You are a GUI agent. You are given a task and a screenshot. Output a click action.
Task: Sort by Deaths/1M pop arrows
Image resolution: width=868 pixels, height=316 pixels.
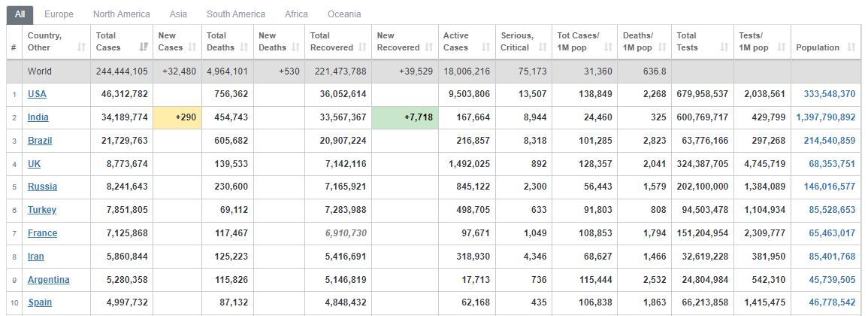coord(662,47)
